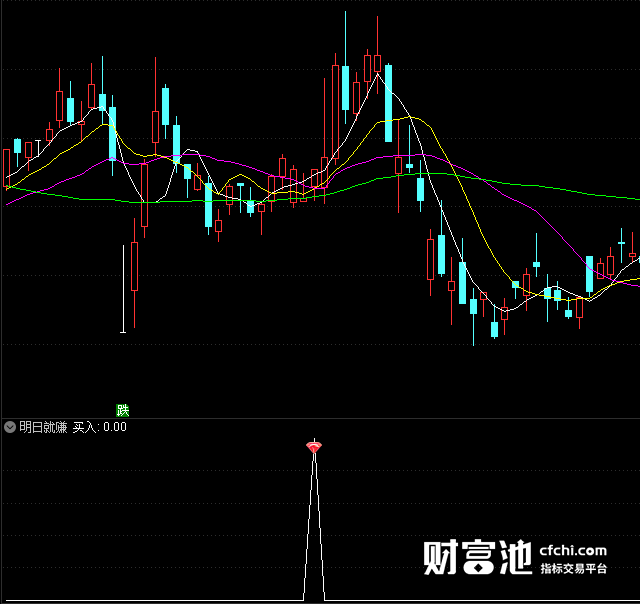
Task: Select the indicator name 明日就赚
Action: point(43,427)
